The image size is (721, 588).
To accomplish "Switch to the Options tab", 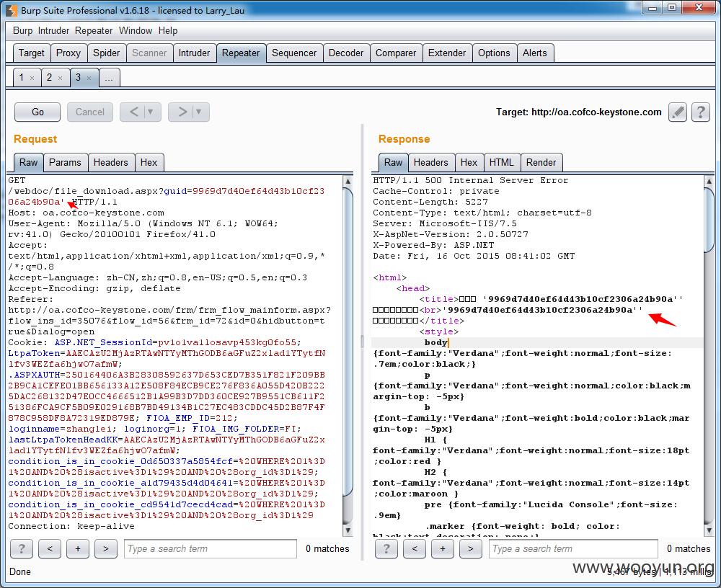I will pos(494,53).
